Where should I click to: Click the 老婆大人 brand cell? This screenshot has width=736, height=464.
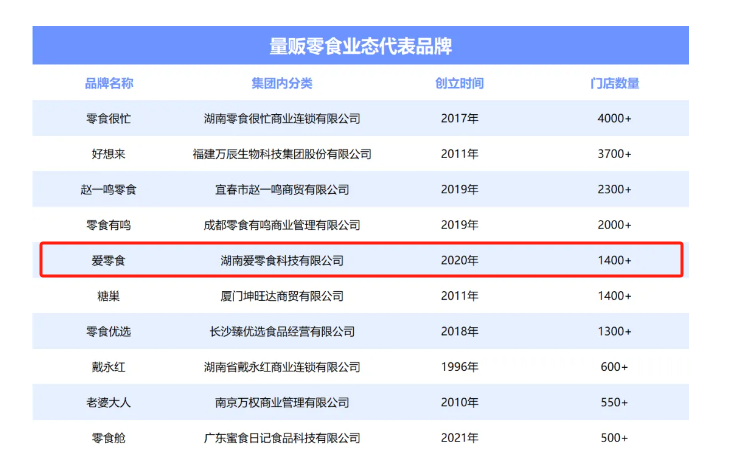109,402
